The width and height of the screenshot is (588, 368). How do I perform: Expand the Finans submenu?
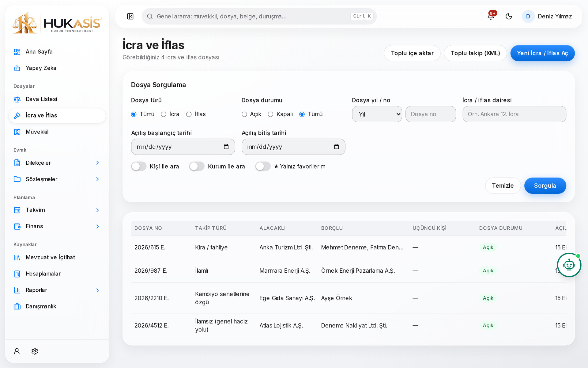click(x=97, y=226)
